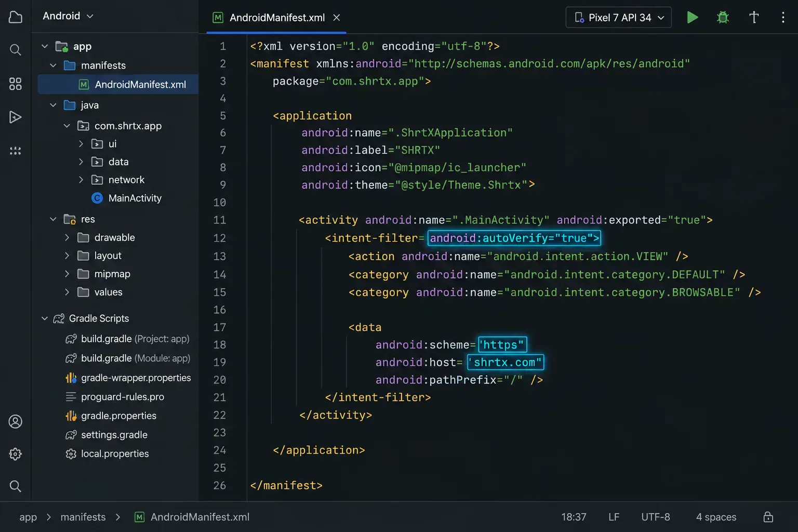Image resolution: width=798 pixels, height=532 pixels.
Task: Run the app with green play button
Action: point(692,17)
